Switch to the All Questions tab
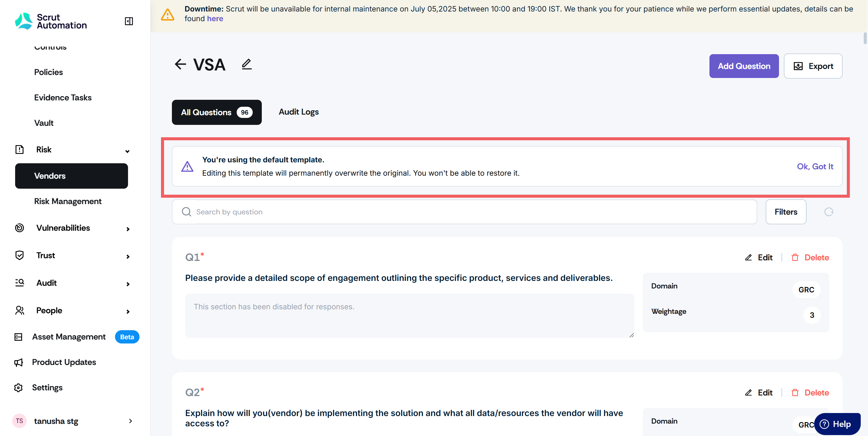The height and width of the screenshot is (436, 868). point(217,112)
